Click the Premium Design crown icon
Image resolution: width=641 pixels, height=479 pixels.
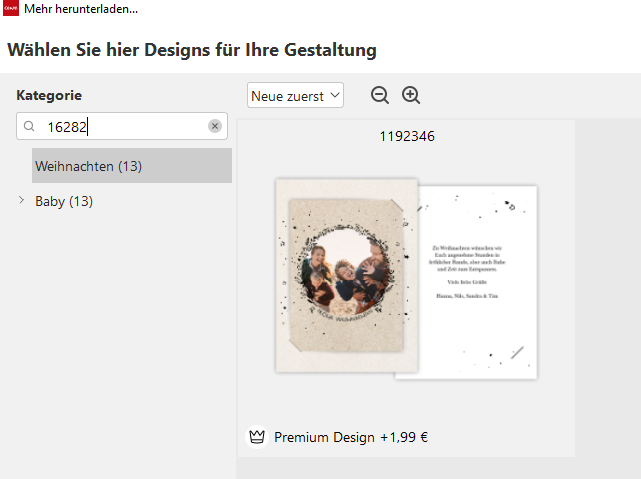coord(257,437)
